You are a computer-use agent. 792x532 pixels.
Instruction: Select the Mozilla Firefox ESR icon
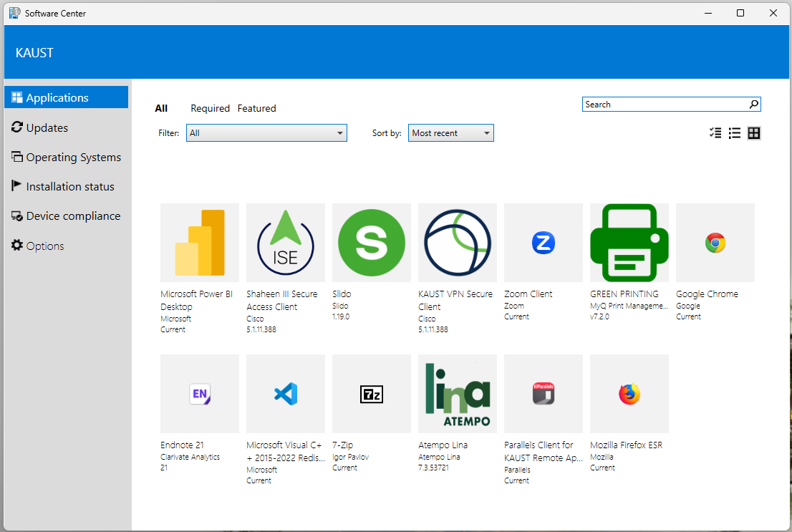(629, 394)
